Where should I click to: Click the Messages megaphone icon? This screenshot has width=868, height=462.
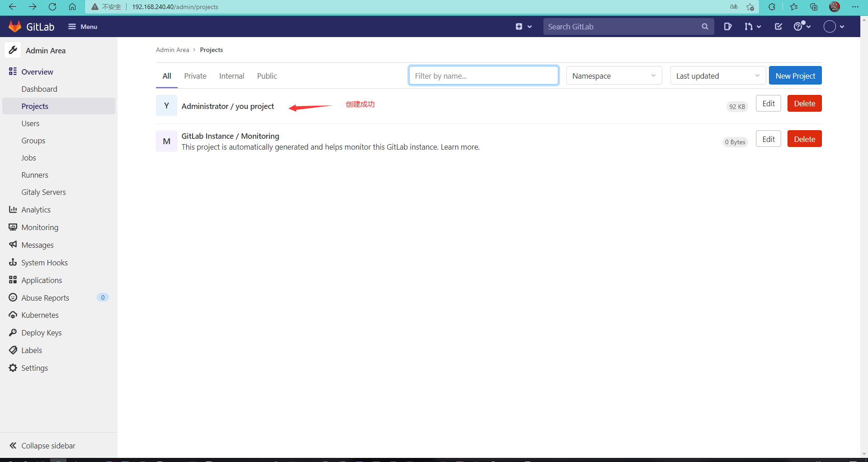pyautogui.click(x=13, y=245)
